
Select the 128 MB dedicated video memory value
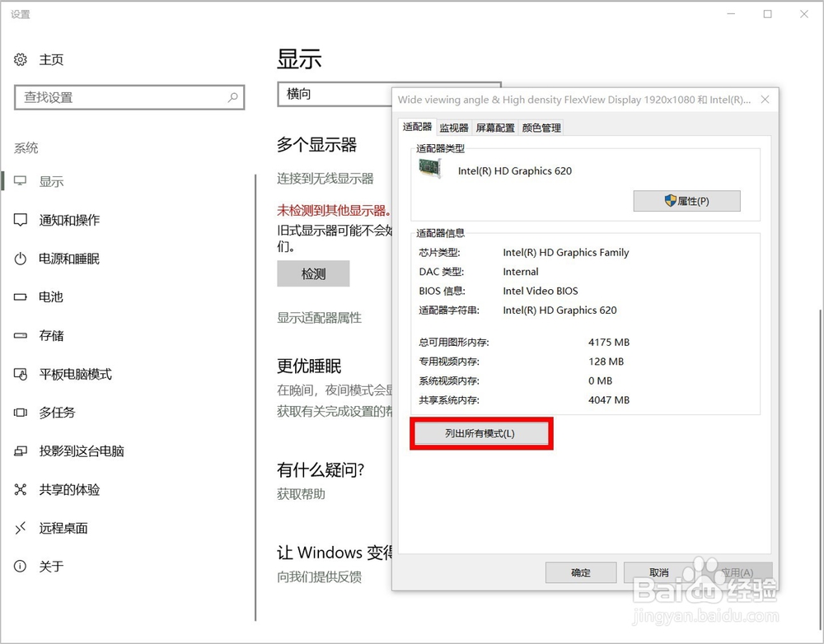point(606,362)
